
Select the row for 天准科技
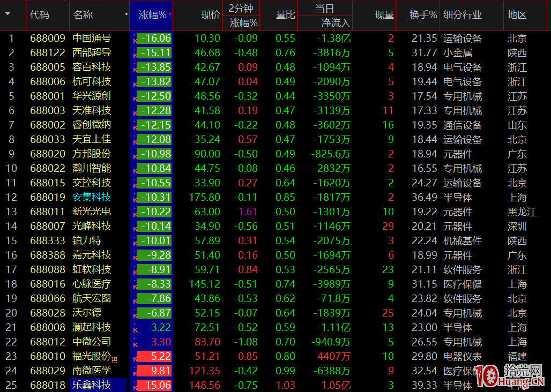coord(91,110)
